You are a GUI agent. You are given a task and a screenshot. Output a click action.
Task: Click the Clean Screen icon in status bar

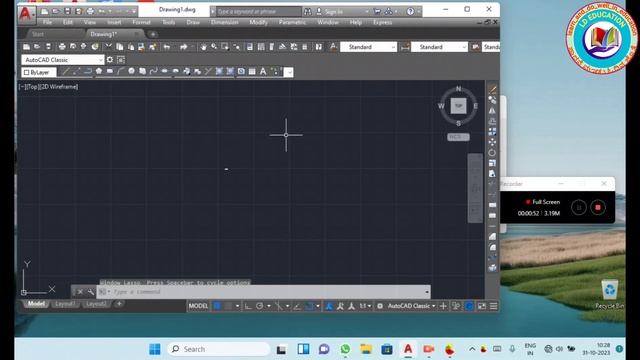tap(482, 306)
